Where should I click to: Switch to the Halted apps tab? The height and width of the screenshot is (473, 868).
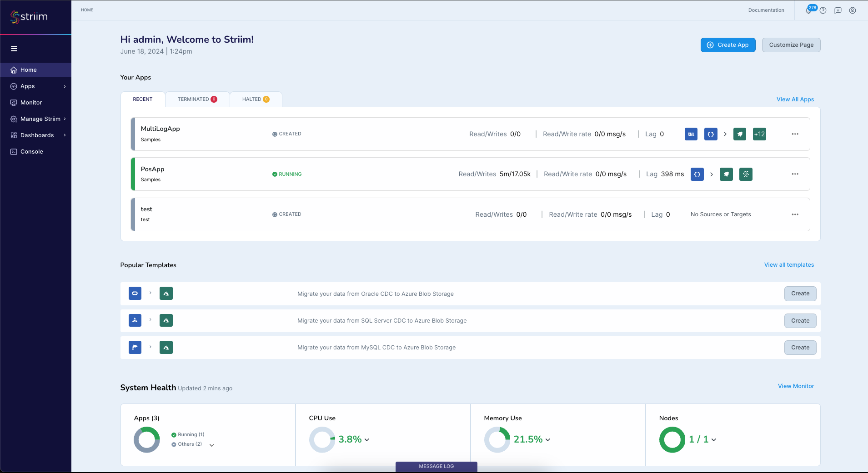[256, 99]
